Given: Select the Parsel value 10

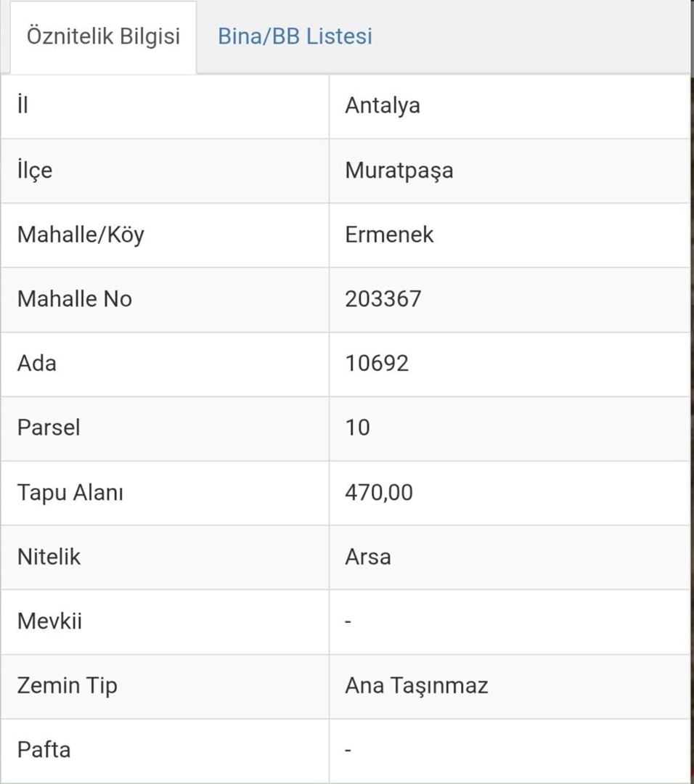Looking at the screenshot, I should coord(357,428).
